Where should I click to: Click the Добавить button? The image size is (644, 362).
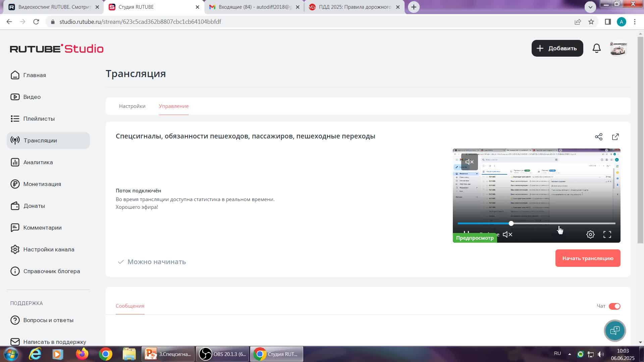point(557,48)
